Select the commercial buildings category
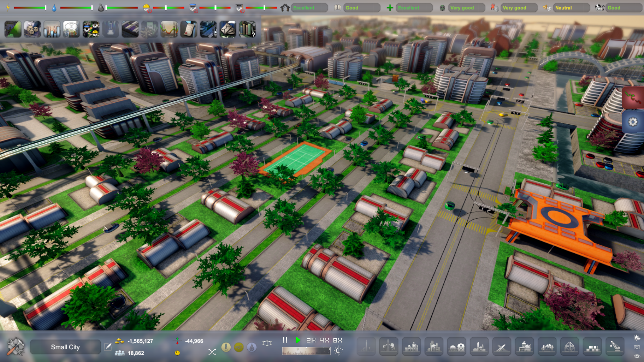The image size is (644, 362). 434,346
